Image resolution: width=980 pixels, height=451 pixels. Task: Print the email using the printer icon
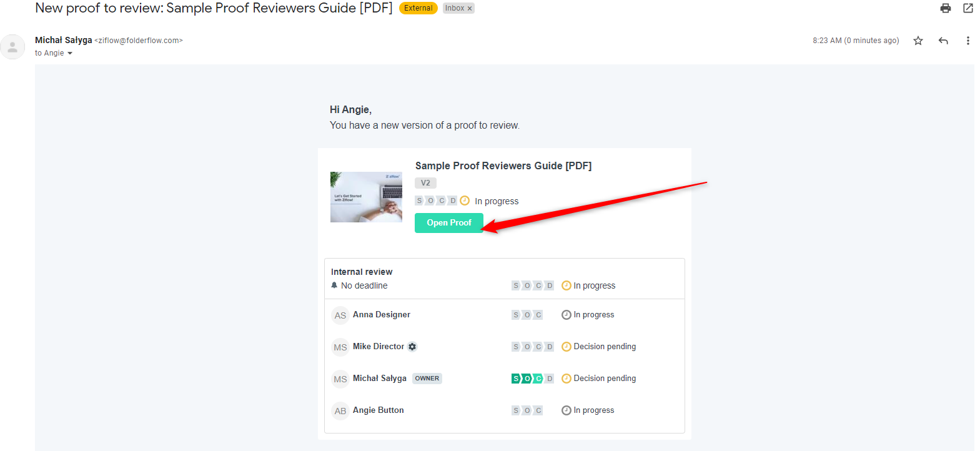coord(945,8)
